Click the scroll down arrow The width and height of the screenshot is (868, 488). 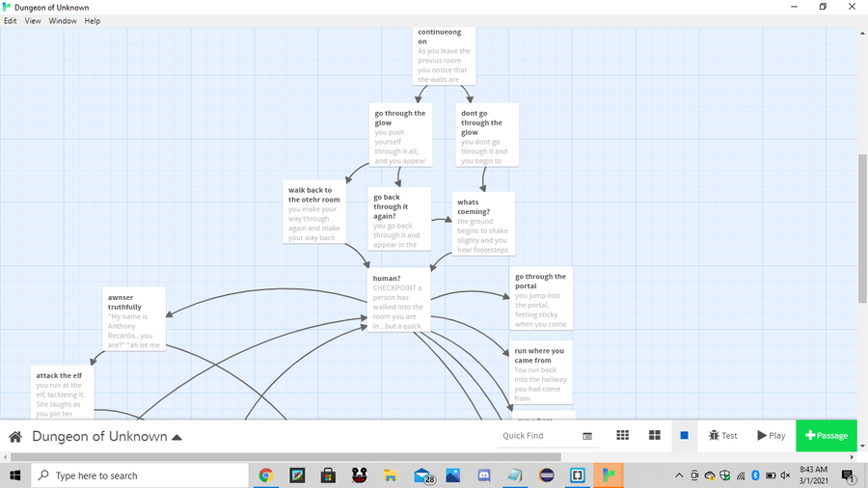point(862,446)
